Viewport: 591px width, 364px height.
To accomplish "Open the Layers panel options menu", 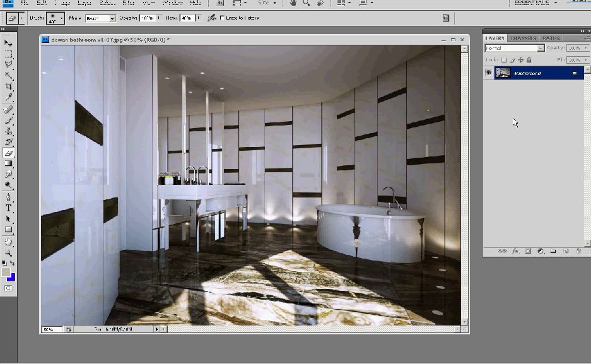I will pos(587,38).
